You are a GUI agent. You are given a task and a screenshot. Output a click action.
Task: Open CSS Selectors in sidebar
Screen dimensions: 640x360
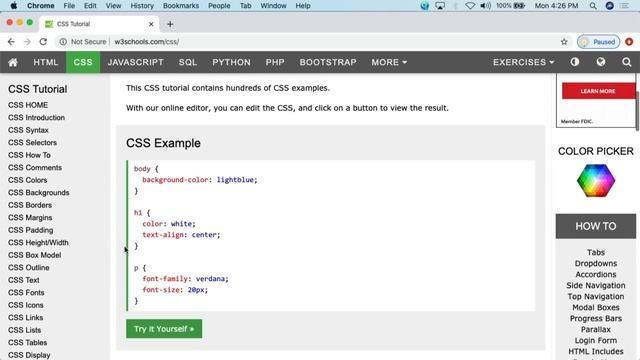pos(32,142)
